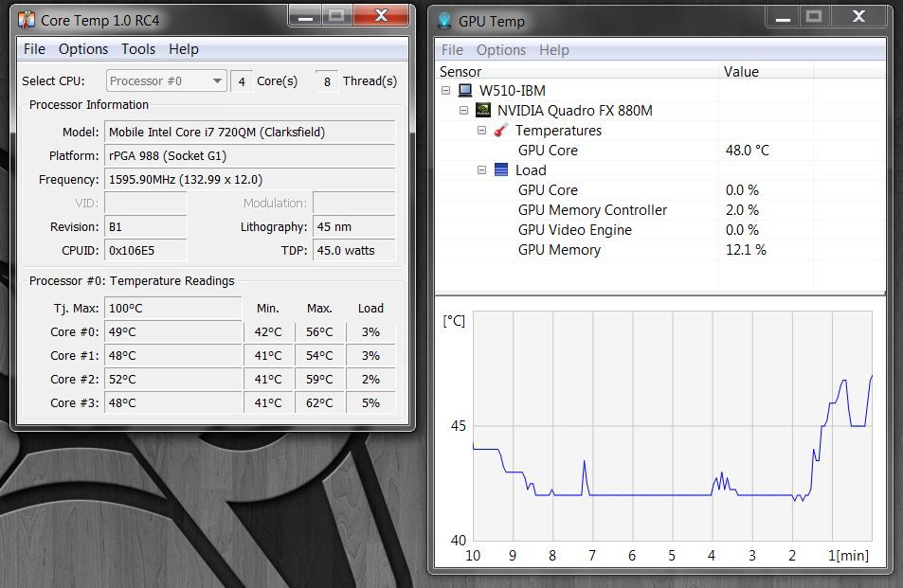Click the Core #2 max value 59°C
Image resolution: width=903 pixels, height=588 pixels.
point(319,379)
